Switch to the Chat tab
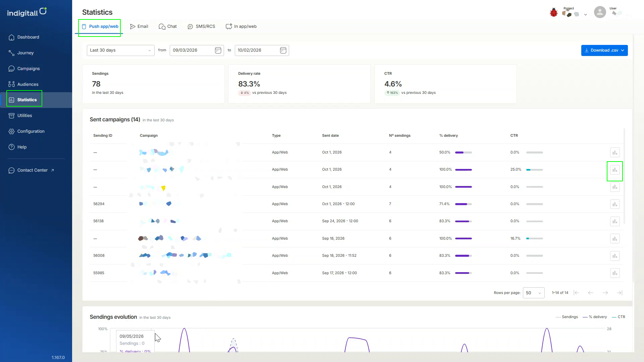The image size is (644, 362). pos(168,26)
